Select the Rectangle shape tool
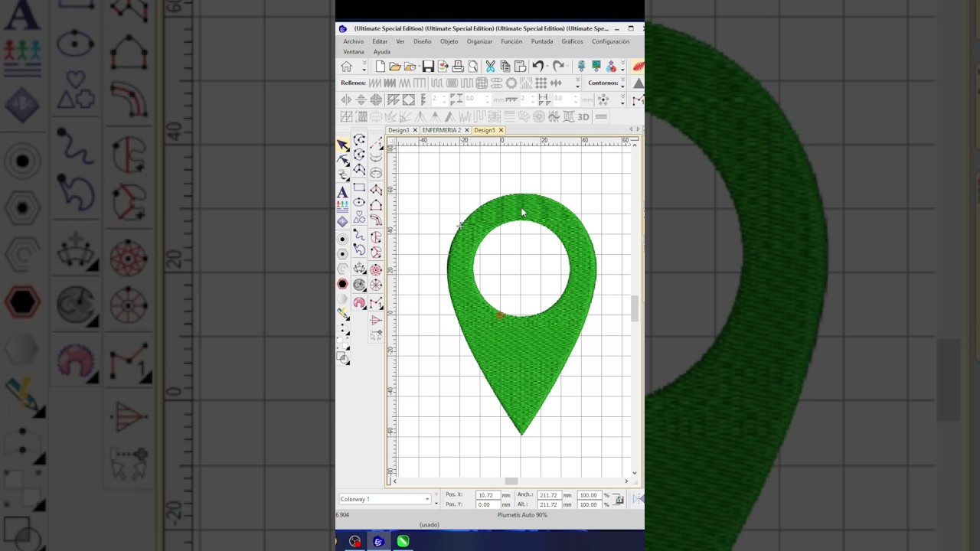 359,187
